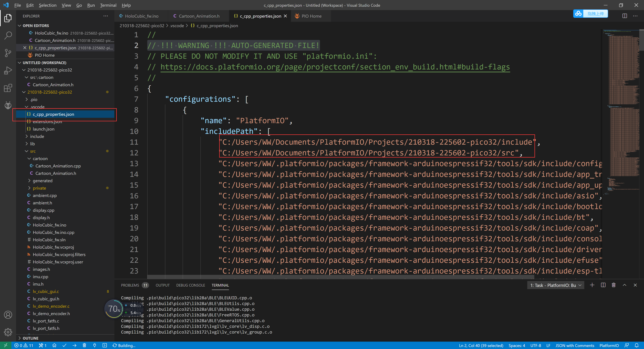644x349 pixels.
Task: Expand the generated folder
Action: pyautogui.click(x=42, y=181)
